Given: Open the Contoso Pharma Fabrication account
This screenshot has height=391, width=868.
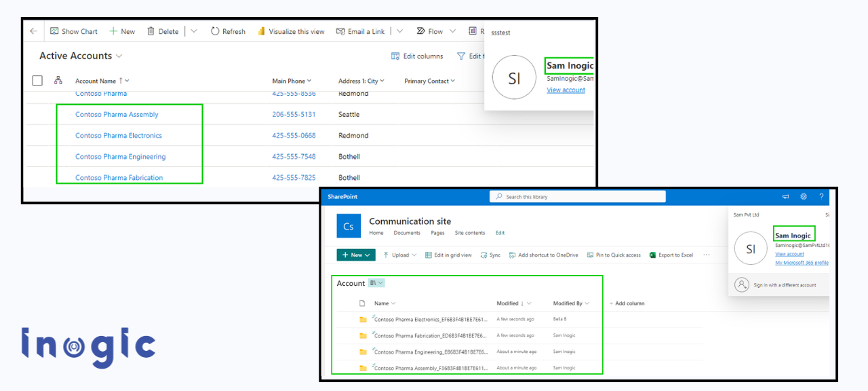Looking at the screenshot, I should point(119,178).
